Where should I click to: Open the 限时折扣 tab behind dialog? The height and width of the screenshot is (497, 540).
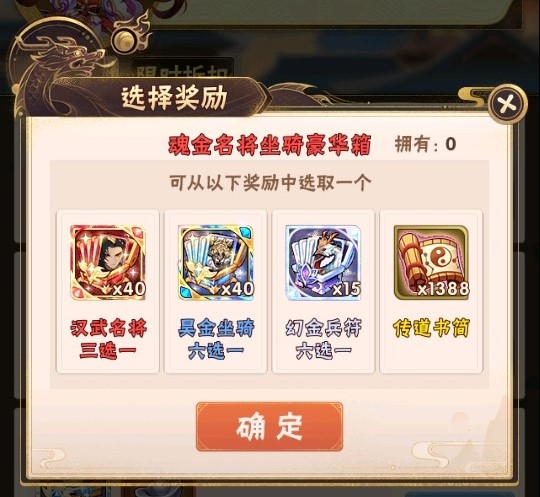[x=183, y=72]
